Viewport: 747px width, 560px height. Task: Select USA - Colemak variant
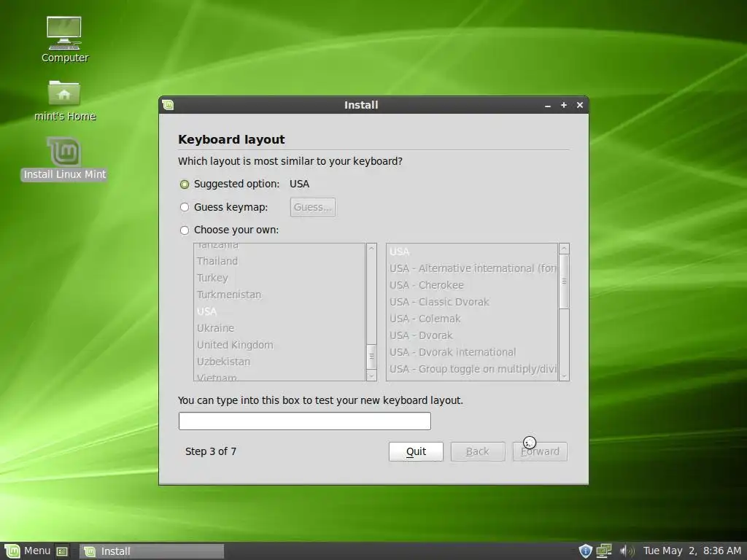coord(472,319)
